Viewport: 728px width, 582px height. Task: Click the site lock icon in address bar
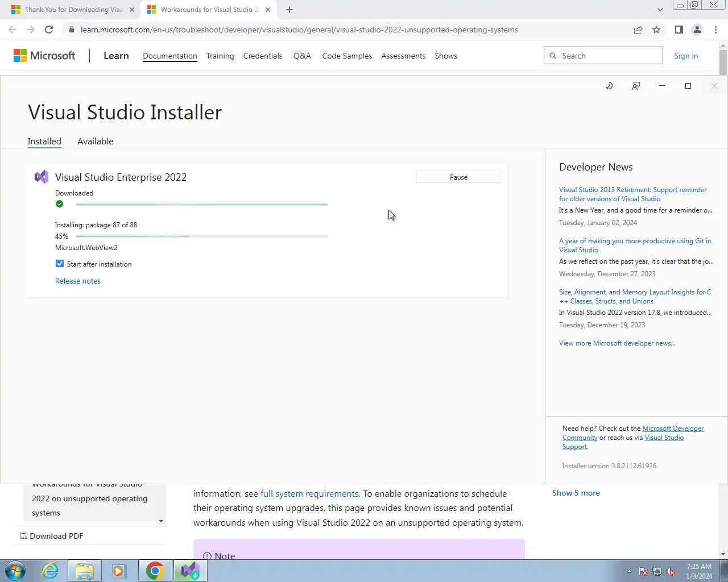[71, 30]
